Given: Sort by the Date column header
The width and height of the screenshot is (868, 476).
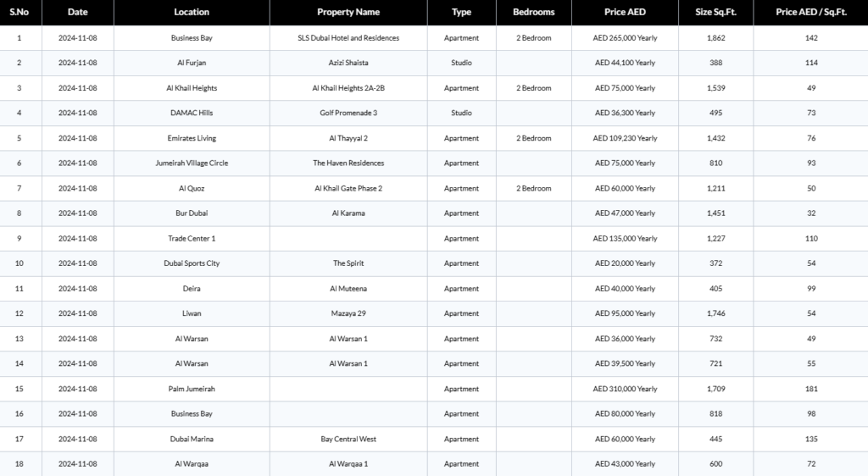Looking at the screenshot, I should pyautogui.click(x=77, y=12).
